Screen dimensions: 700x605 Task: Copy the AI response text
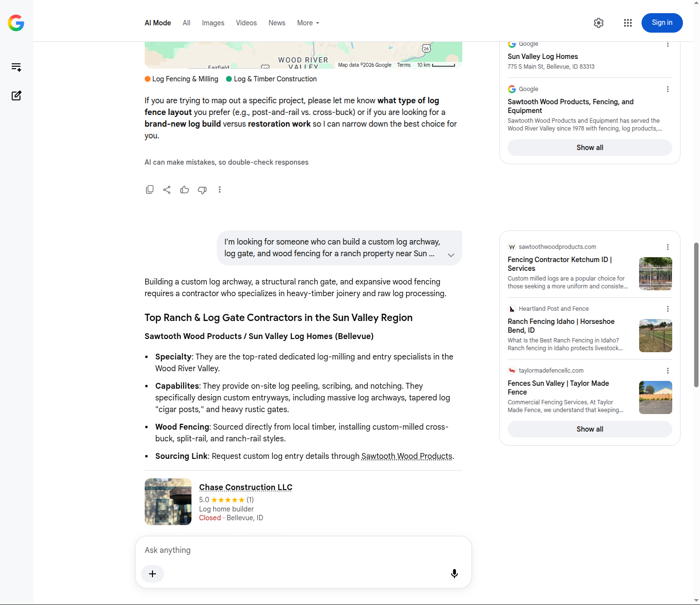click(x=150, y=189)
